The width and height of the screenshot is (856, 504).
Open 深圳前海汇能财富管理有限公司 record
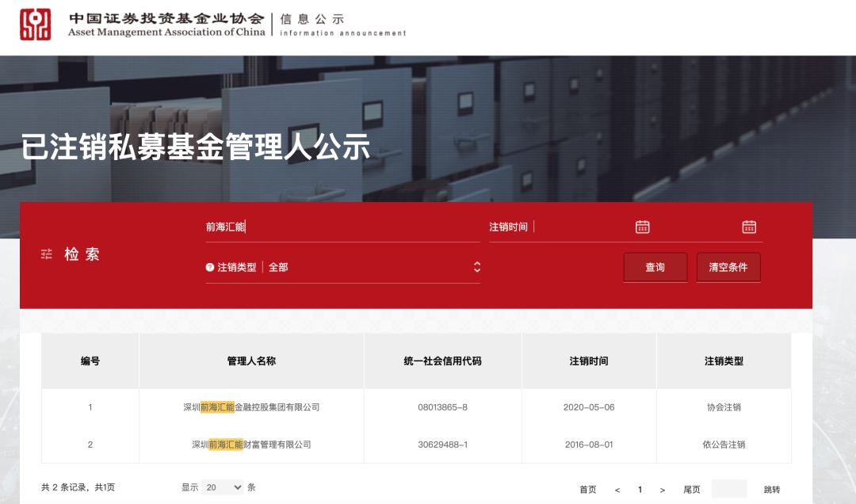click(x=251, y=445)
